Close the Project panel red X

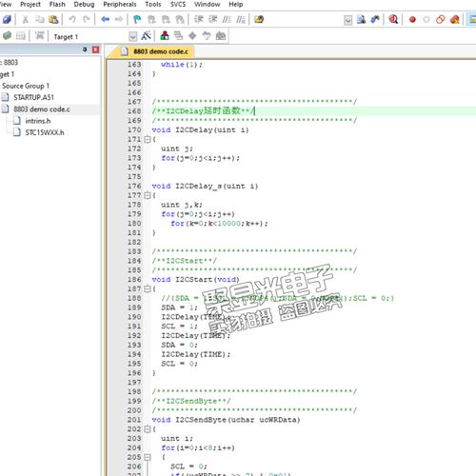coord(95,50)
